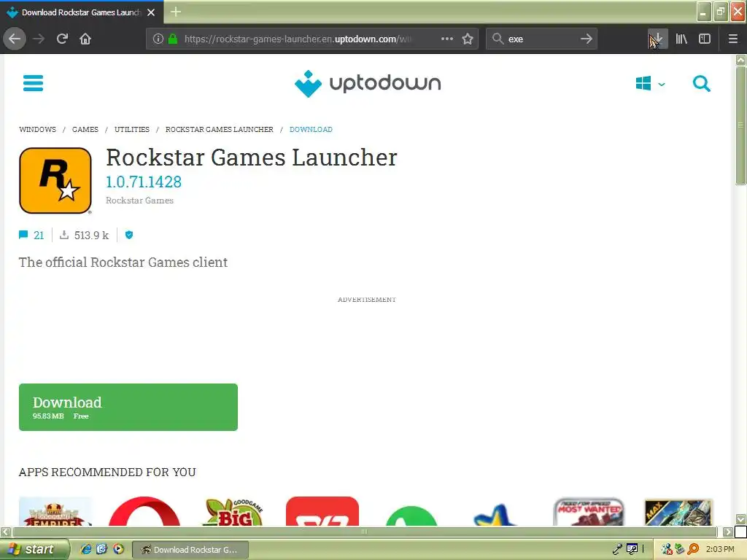This screenshot has height=560, width=747.
Task: Open the Opera recommended app thumbnail
Action: pyautogui.click(x=144, y=512)
